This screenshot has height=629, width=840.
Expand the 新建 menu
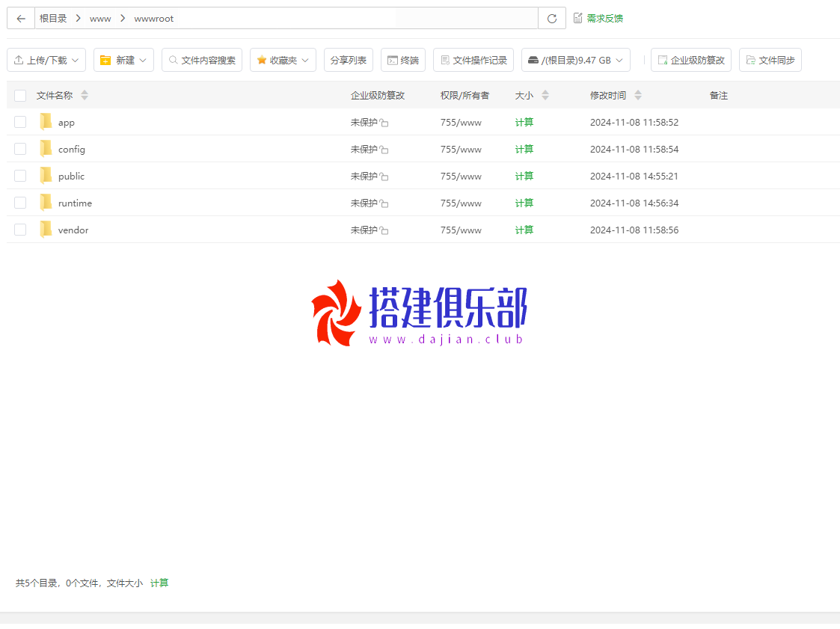(x=123, y=60)
